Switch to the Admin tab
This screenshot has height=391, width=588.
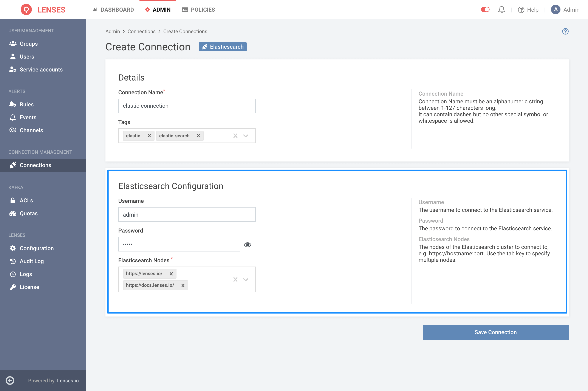click(x=158, y=10)
